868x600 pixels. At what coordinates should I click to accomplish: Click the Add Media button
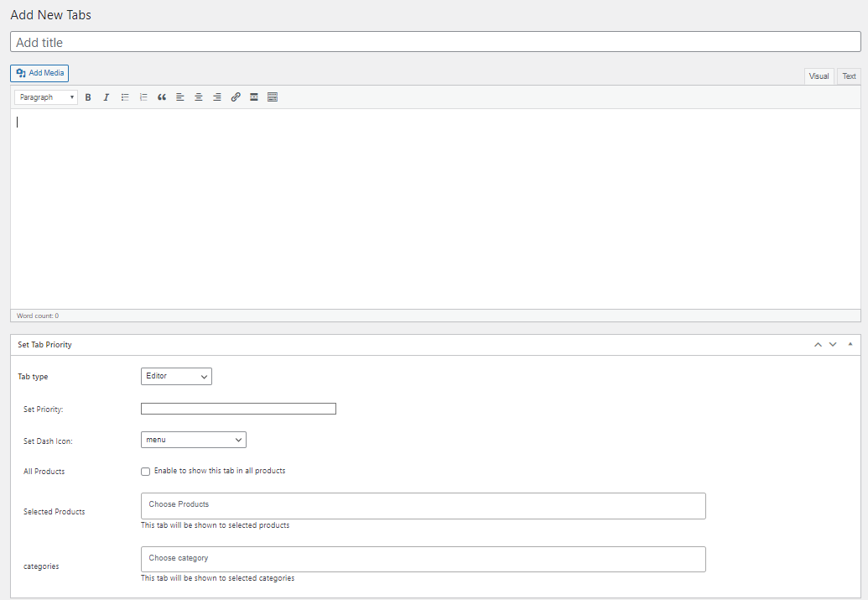coord(39,73)
